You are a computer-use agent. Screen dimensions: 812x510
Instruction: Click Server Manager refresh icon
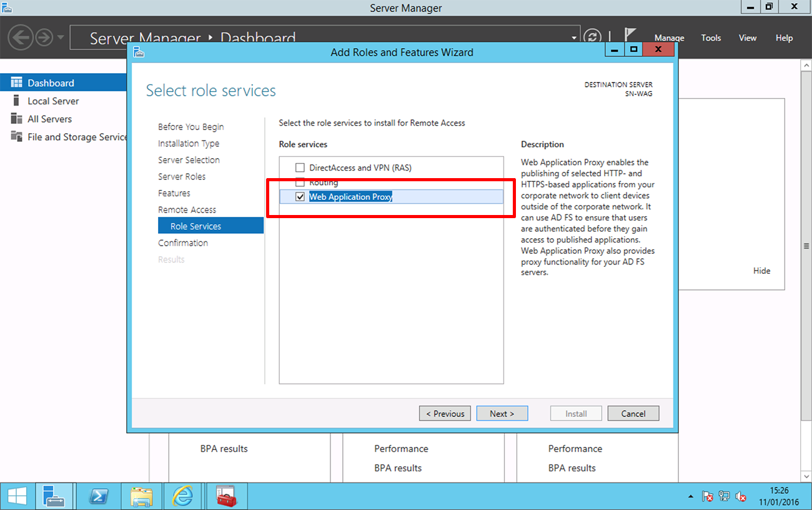(x=592, y=37)
